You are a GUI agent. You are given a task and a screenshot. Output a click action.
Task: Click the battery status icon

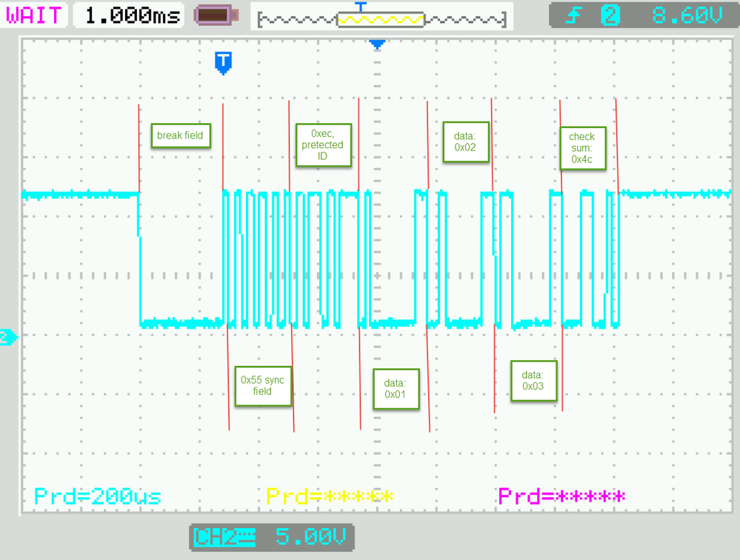(x=214, y=14)
